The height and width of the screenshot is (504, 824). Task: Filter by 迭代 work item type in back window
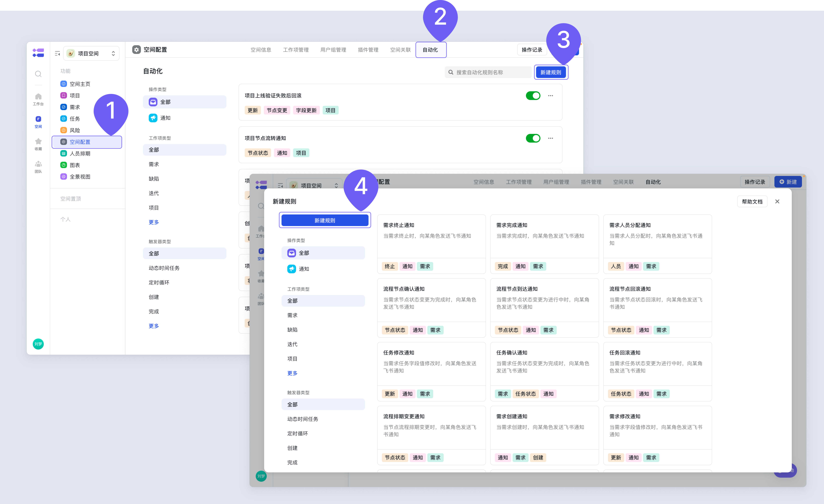click(185, 193)
